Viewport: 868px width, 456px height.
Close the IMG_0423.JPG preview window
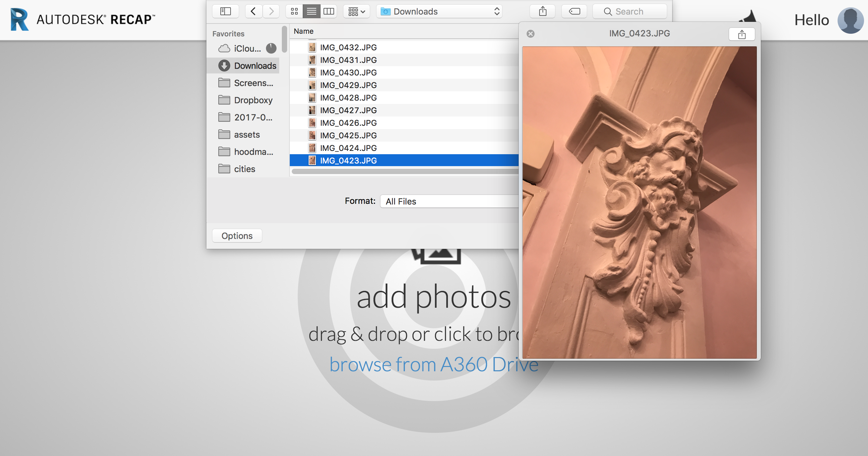530,34
